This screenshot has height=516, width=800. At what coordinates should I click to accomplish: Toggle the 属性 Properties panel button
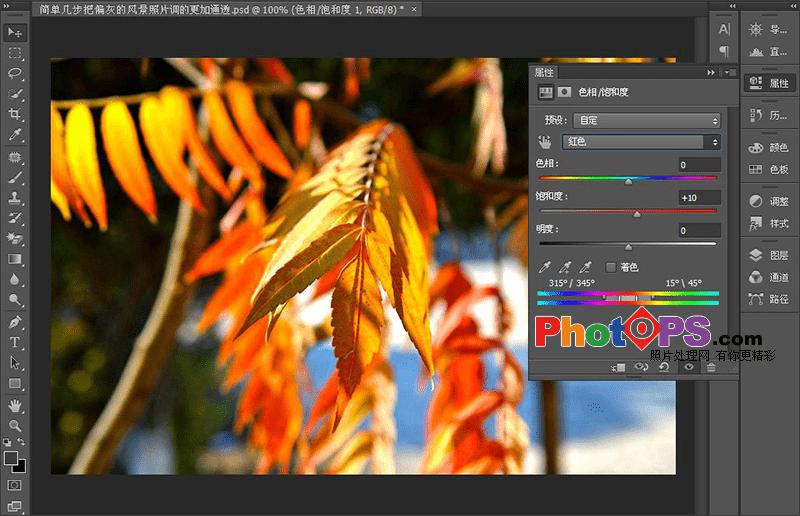[768, 83]
